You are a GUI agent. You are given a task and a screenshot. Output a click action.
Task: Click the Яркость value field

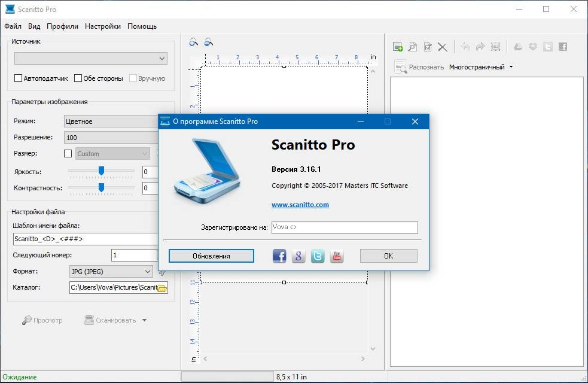[150, 172]
